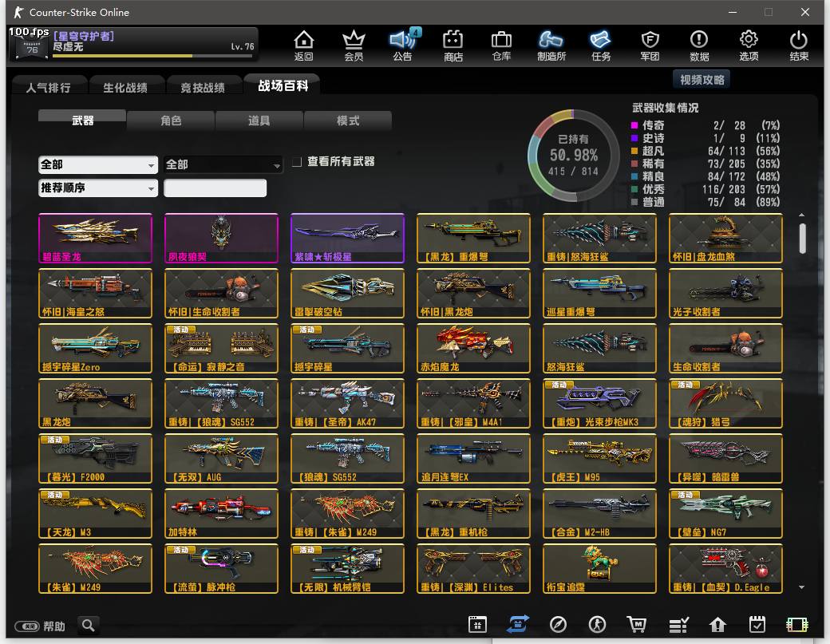Screen dimensions: 830x644
Task: Click the 史诗 purple rarity swatch
Action: click(x=634, y=138)
